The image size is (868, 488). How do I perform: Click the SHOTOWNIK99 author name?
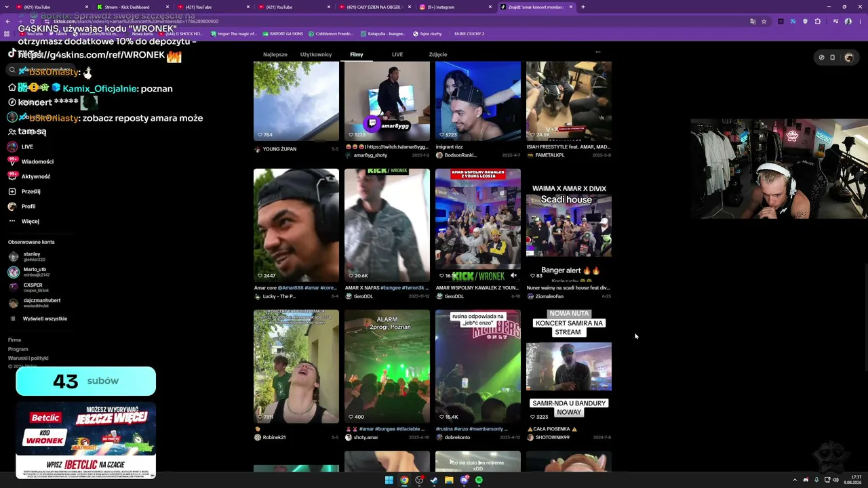pyautogui.click(x=553, y=437)
